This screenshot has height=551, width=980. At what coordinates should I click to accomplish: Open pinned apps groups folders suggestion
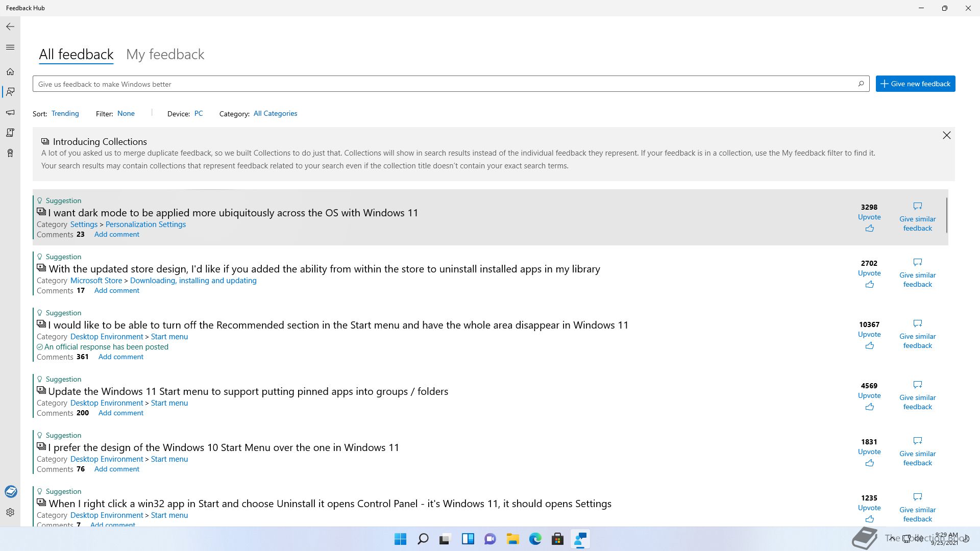248,391
